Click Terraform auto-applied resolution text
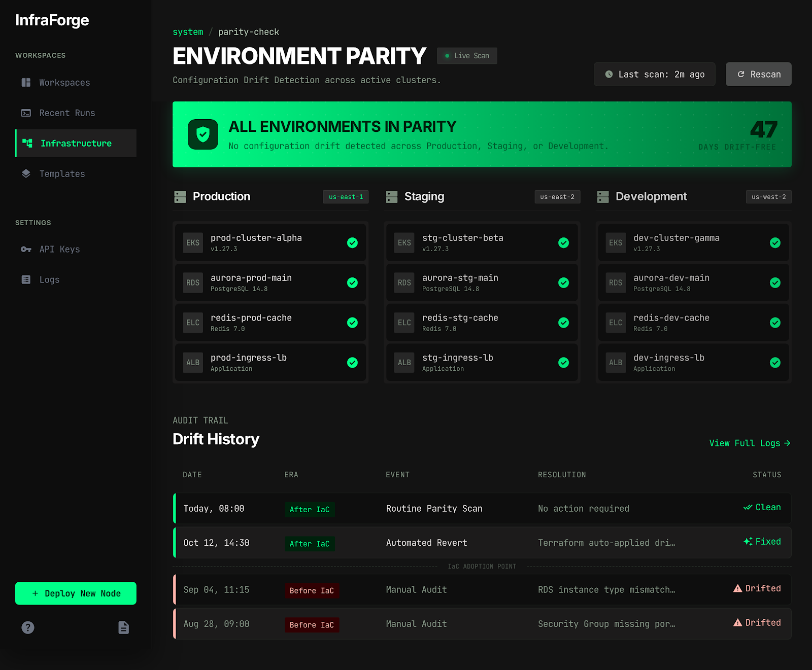Image resolution: width=812 pixels, height=670 pixels. tap(606, 543)
